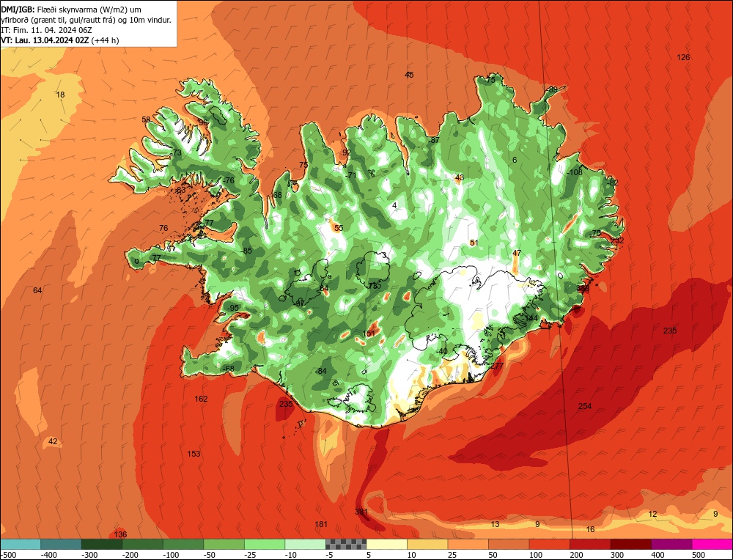Click the '500' legend label
This screenshot has height=560, width=733.
pyautogui.click(x=699, y=555)
